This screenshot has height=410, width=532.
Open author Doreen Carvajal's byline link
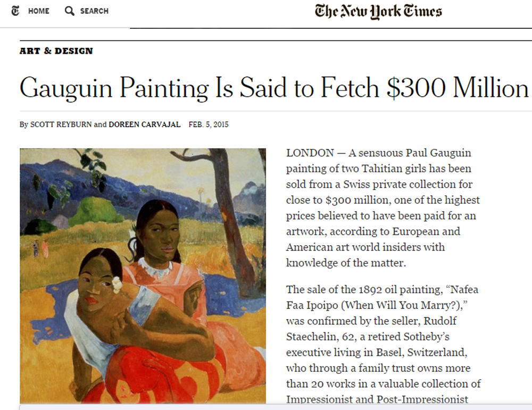(145, 124)
